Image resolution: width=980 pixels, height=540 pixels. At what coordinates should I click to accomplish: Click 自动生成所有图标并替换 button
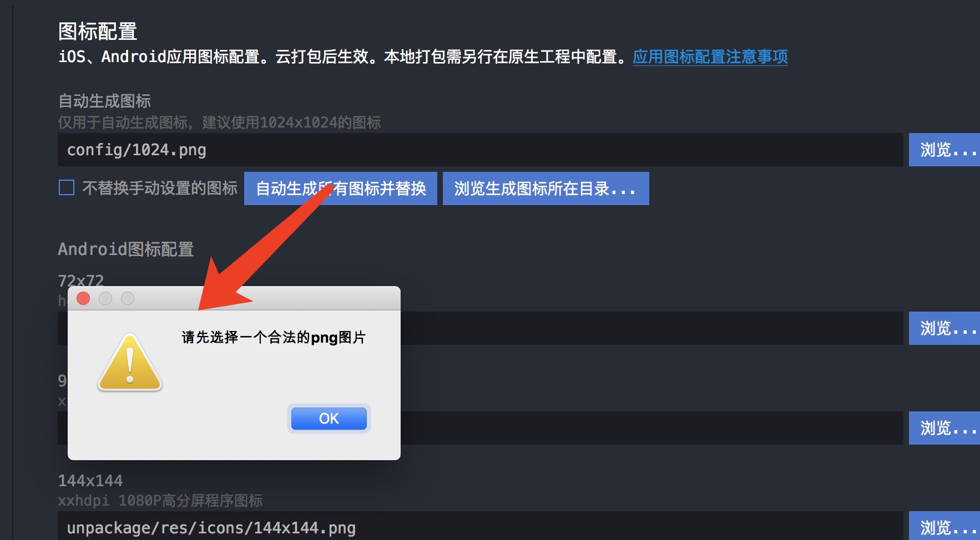[x=341, y=189]
